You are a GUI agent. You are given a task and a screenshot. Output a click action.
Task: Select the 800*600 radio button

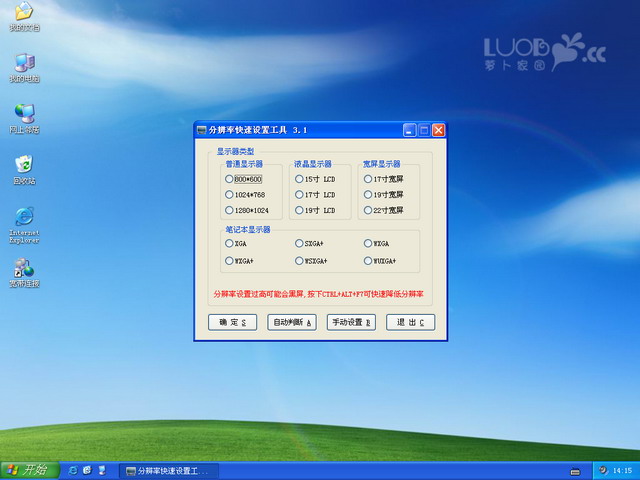[x=243, y=179]
